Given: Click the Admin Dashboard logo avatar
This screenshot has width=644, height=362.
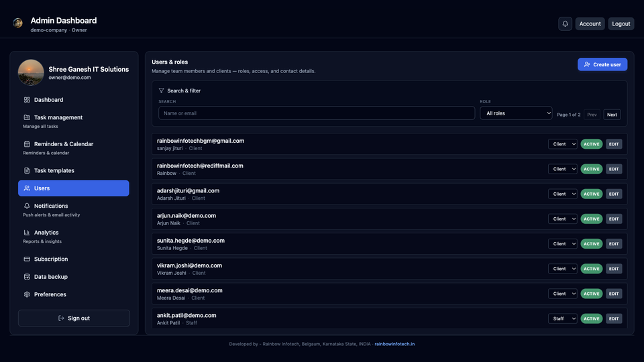Looking at the screenshot, I should (x=17, y=23).
